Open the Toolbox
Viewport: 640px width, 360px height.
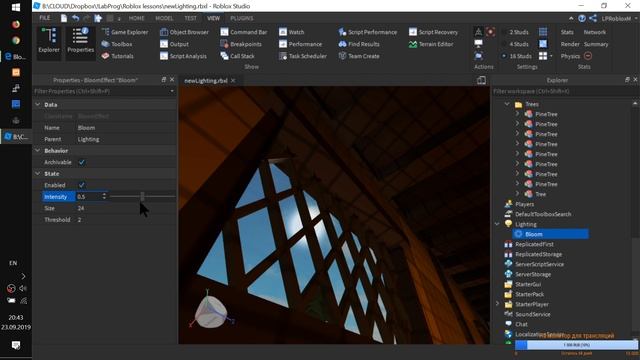point(117,44)
